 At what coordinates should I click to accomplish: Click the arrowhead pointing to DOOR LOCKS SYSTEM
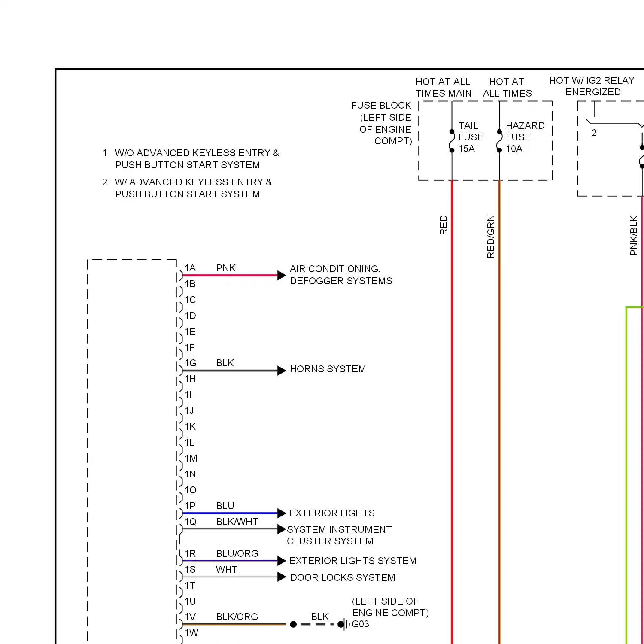pos(282,577)
